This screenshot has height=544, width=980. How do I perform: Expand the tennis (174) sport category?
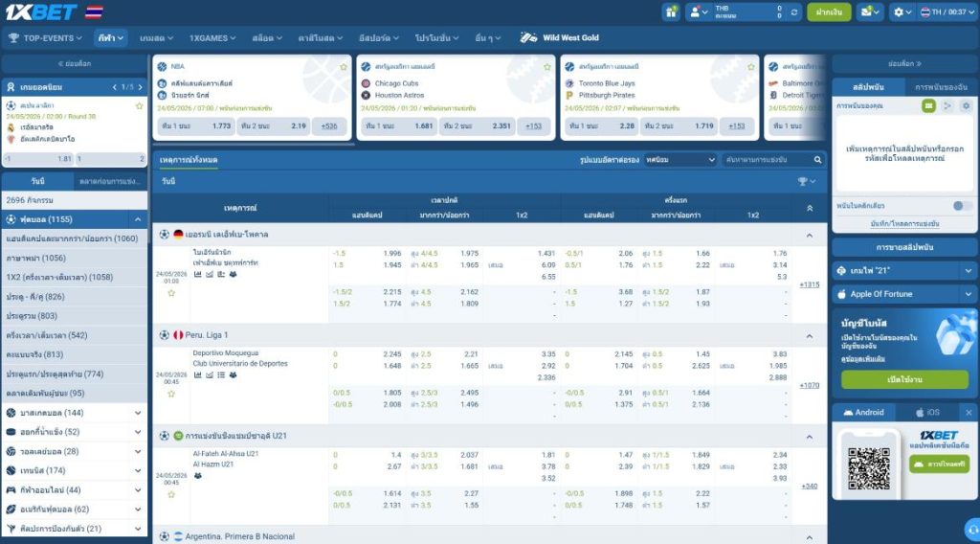pos(75,471)
